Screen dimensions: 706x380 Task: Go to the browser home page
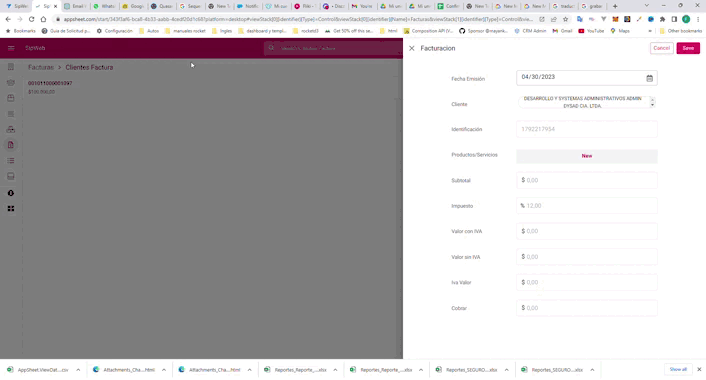(43, 19)
